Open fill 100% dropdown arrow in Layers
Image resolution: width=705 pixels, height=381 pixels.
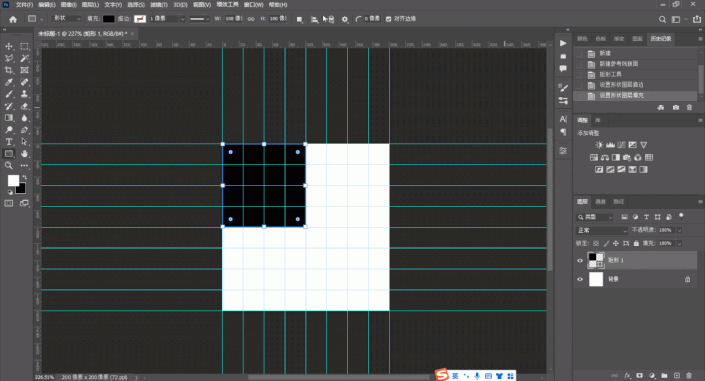pos(679,243)
